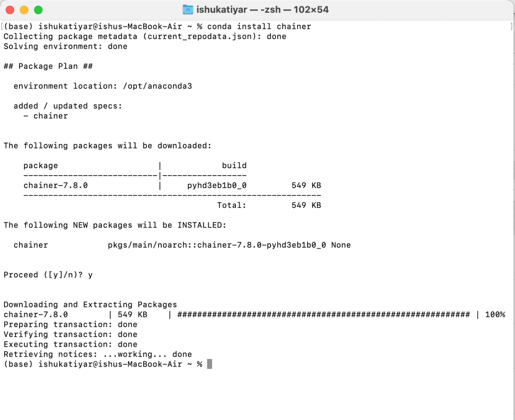Click the 'Proceed ([y]/n)? y' prompt line
Viewport: 515px width, 420px height.
tap(48, 275)
